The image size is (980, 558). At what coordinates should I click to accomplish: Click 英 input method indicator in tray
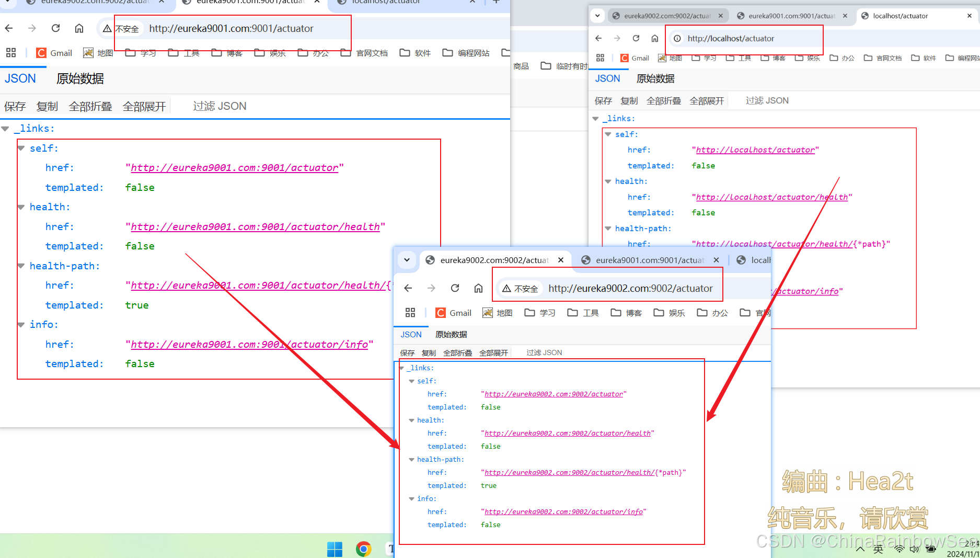tap(878, 549)
